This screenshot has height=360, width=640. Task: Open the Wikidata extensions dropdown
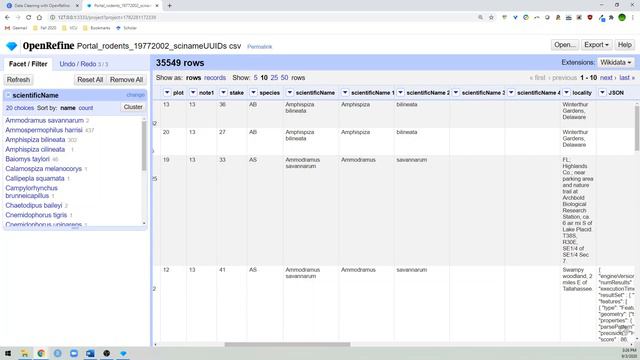[616, 62]
